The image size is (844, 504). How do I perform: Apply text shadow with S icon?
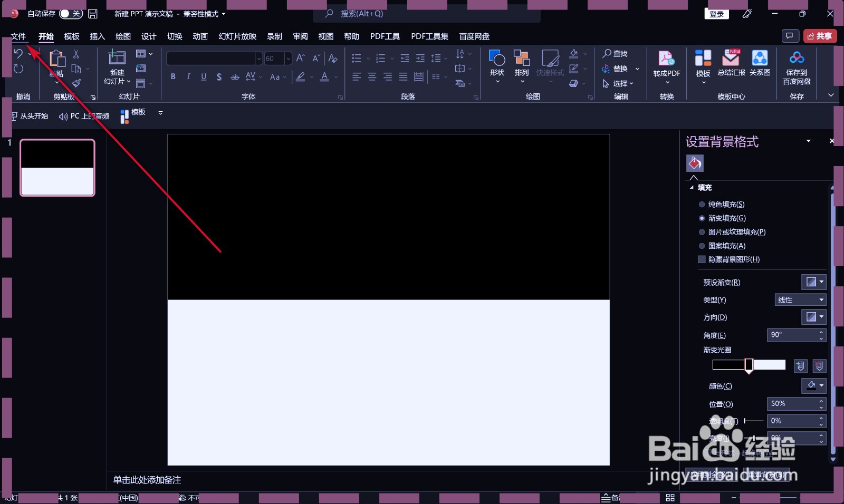click(219, 77)
